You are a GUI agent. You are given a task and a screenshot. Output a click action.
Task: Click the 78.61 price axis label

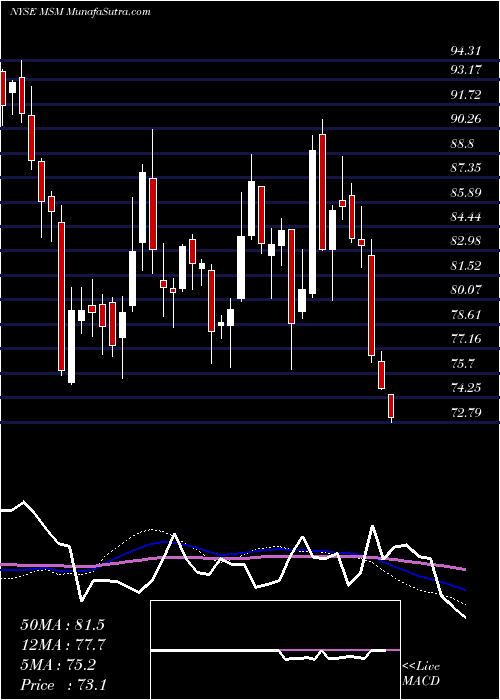pos(466,314)
